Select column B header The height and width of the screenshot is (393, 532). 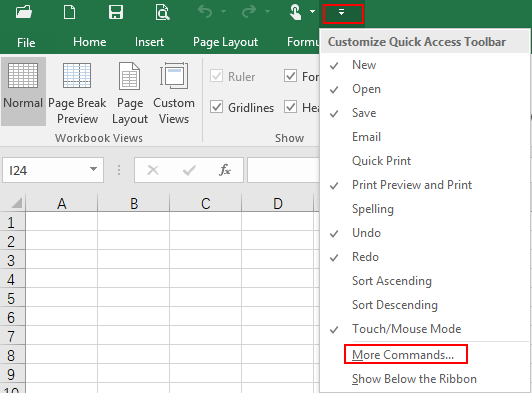(x=134, y=203)
